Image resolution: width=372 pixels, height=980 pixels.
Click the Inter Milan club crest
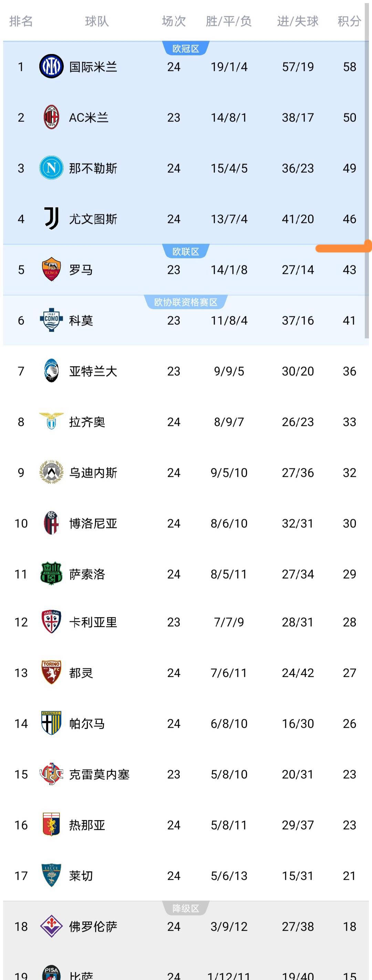click(51, 67)
